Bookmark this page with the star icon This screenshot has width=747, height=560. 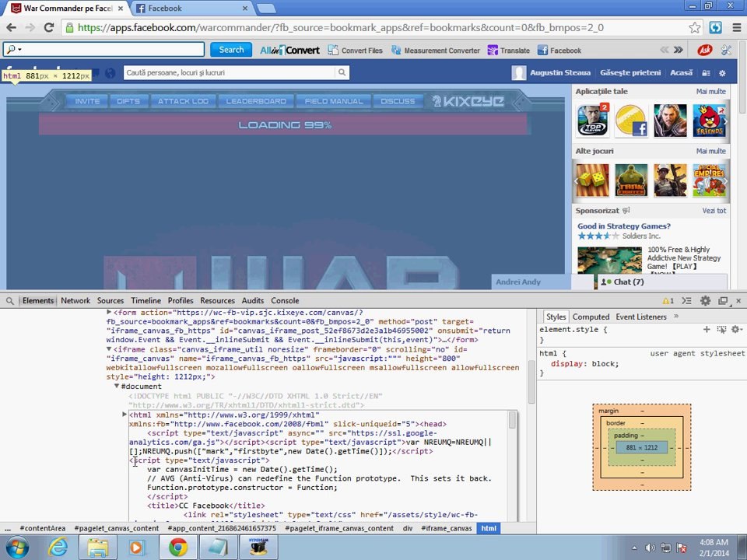(695, 28)
